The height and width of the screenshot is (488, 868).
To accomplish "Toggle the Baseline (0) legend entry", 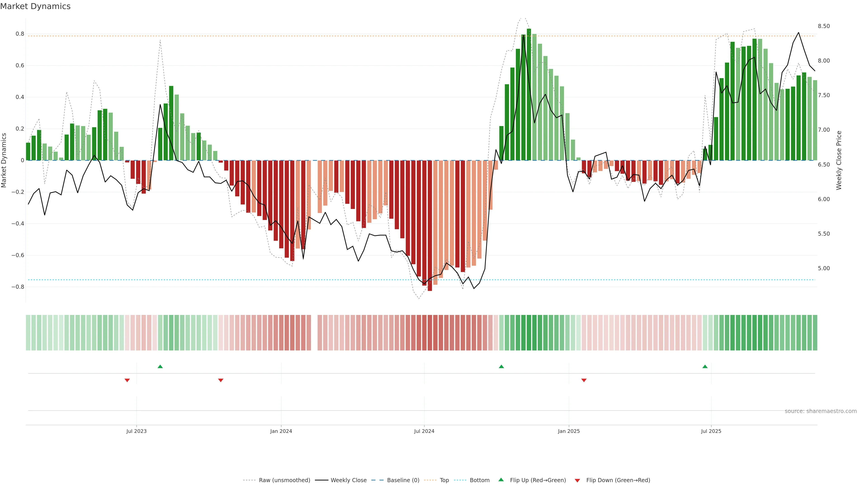I will (x=403, y=480).
